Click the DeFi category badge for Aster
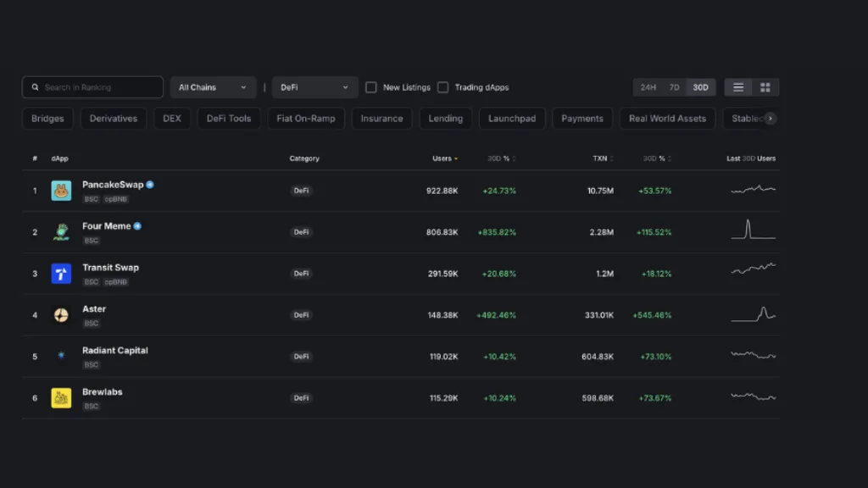 pyautogui.click(x=301, y=315)
